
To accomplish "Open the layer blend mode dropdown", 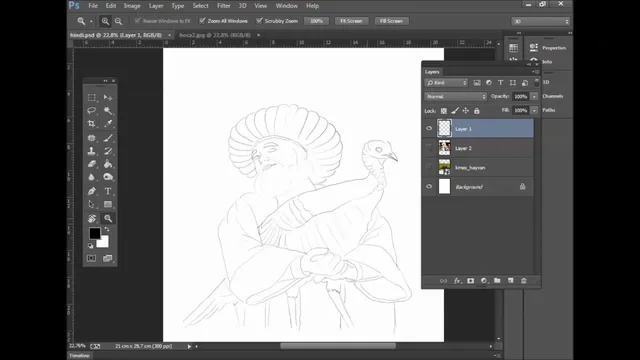I will coord(456,97).
